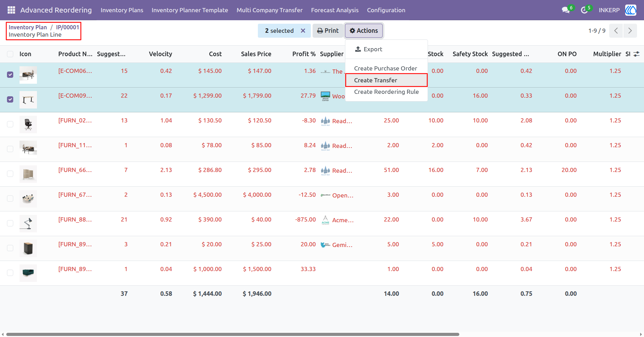Open Multi Company Transfer menu
644x337 pixels.
click(270, 10)
